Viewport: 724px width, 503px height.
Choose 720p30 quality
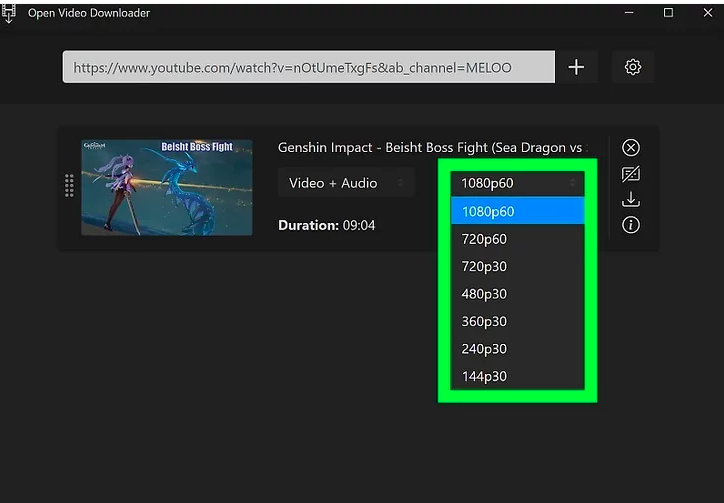[518, 267]
